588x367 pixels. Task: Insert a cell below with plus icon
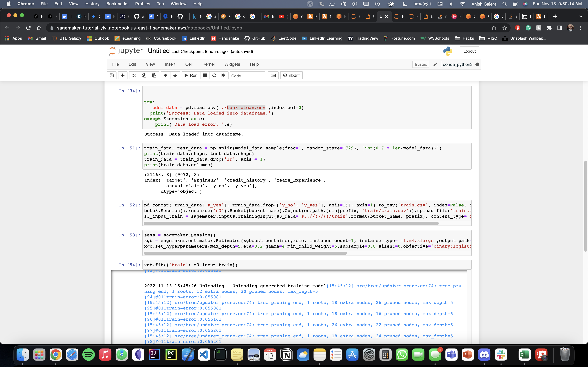point(123,75)
